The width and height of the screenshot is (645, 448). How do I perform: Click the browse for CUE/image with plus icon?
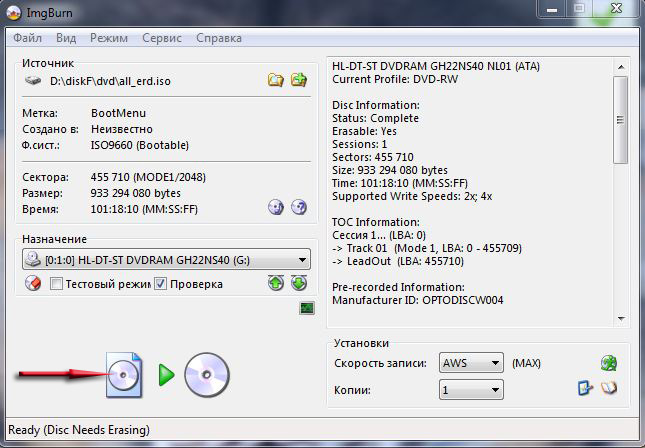tap(299, 79)
